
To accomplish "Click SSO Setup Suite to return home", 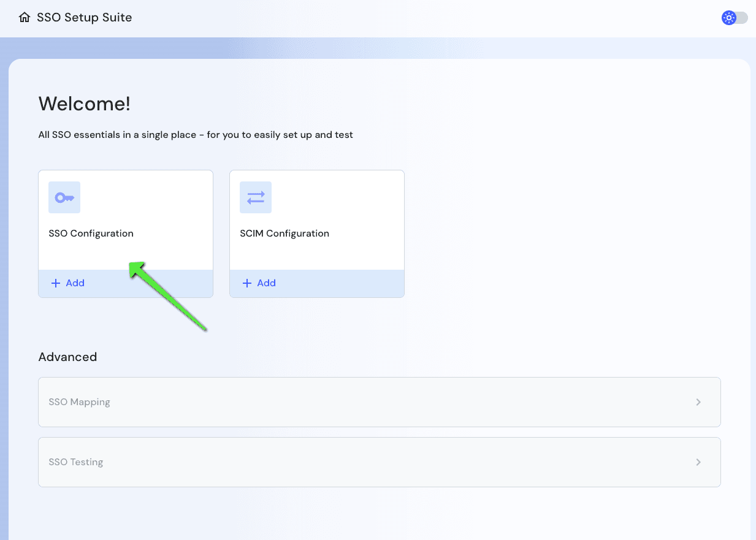I will pos(84,17).
